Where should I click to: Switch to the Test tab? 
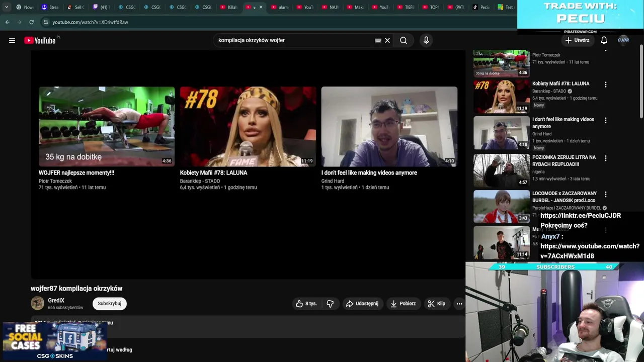(506, 7)
